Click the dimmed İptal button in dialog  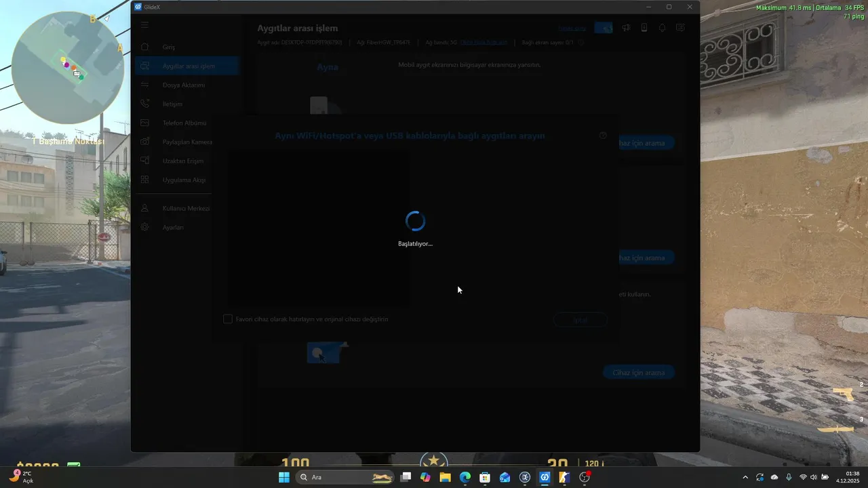point(580,320)
